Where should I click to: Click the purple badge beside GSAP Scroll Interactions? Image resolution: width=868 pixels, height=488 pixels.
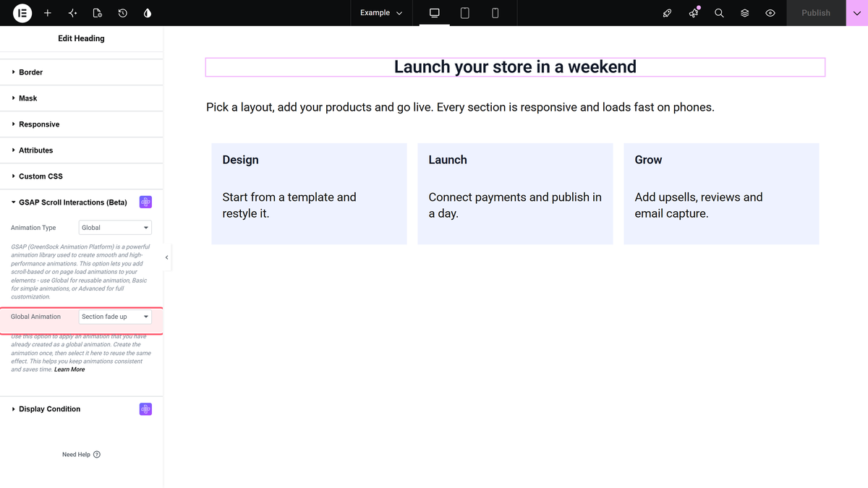pos(145,202)
